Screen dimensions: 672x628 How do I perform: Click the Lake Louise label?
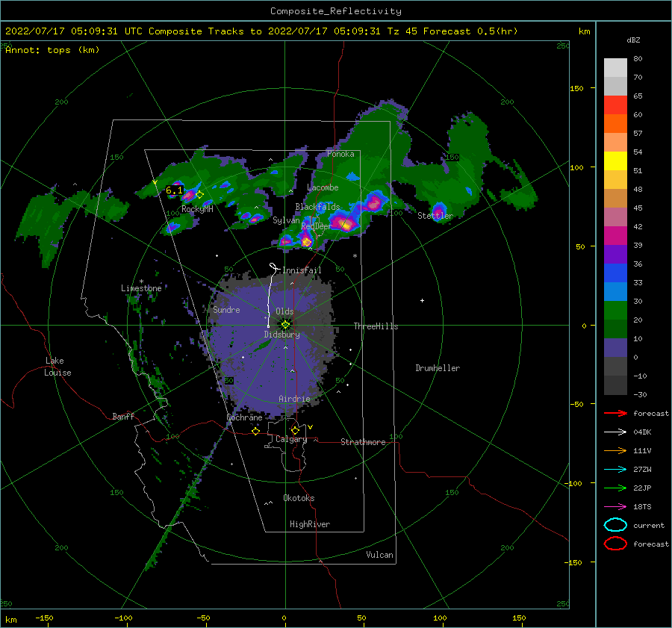pos(57,367)
